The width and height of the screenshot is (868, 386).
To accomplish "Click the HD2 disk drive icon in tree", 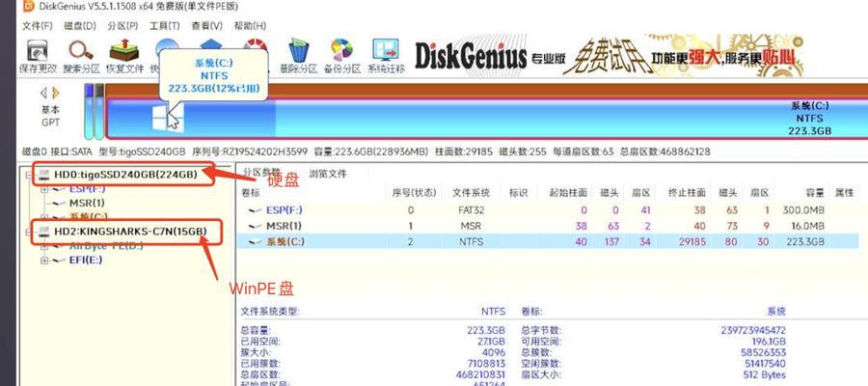I will [44, 231].
